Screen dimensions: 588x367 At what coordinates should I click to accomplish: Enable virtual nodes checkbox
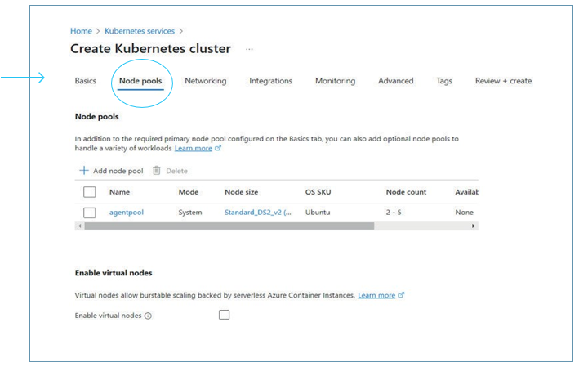point(224,315)
